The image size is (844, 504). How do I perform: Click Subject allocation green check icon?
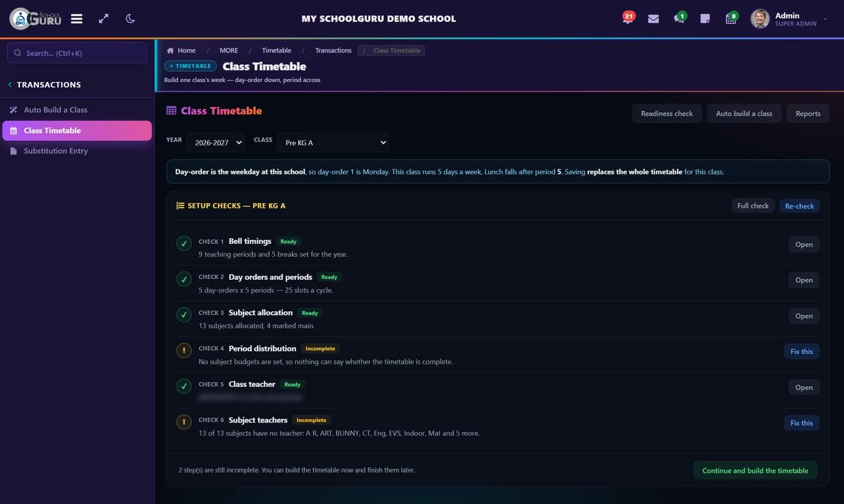(184, 315)
